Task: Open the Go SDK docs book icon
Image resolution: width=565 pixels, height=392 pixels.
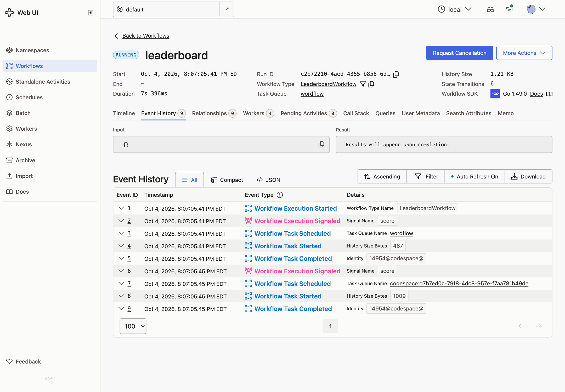Action: tap(549, 94)
